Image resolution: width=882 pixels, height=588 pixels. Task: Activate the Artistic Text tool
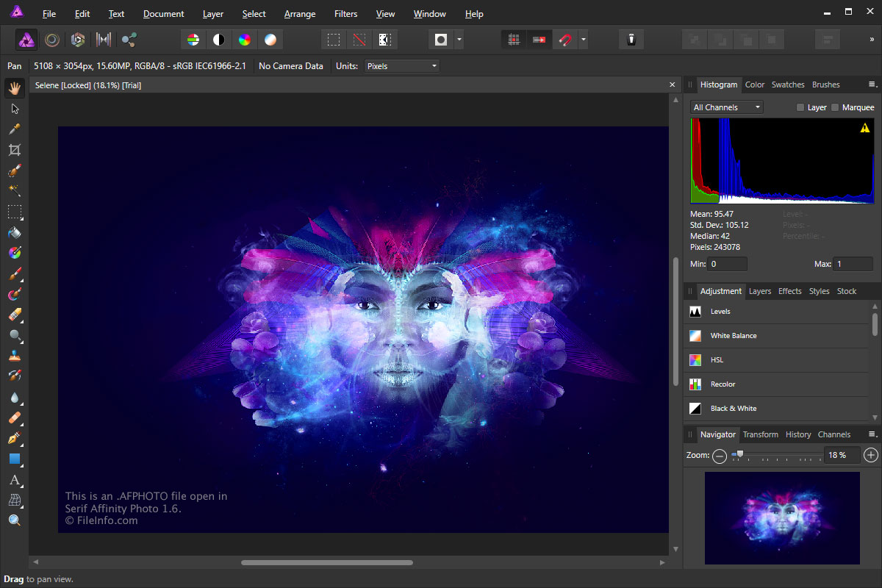coord(15,480)
